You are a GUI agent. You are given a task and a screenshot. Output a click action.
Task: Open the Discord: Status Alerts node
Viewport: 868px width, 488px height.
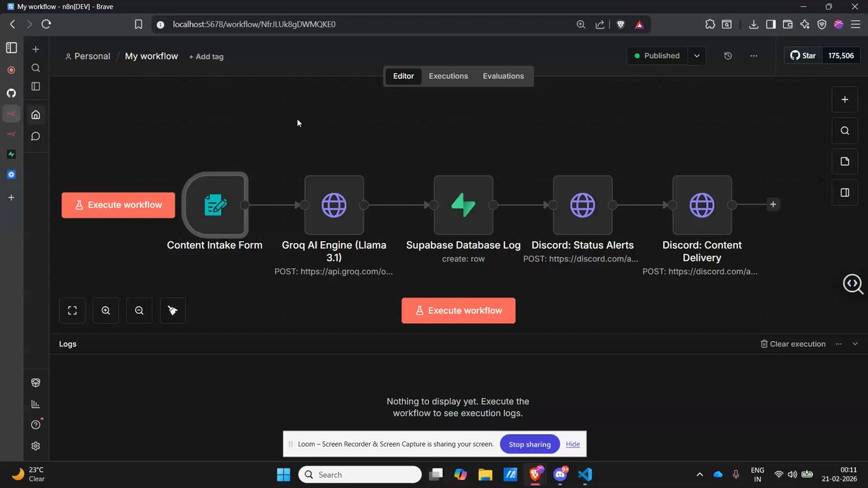[x=583, y=205]
